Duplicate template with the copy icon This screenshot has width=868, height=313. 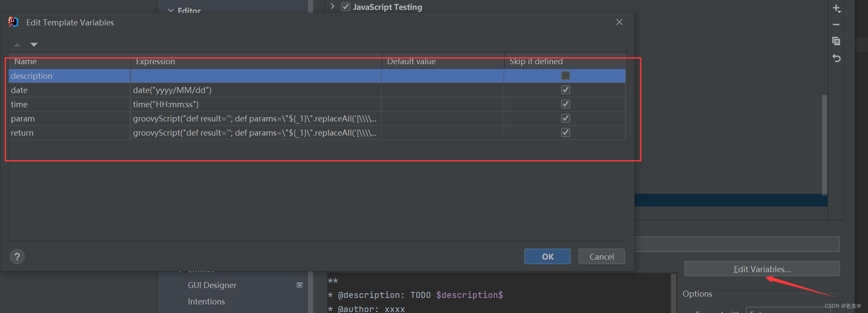point(836,41)
